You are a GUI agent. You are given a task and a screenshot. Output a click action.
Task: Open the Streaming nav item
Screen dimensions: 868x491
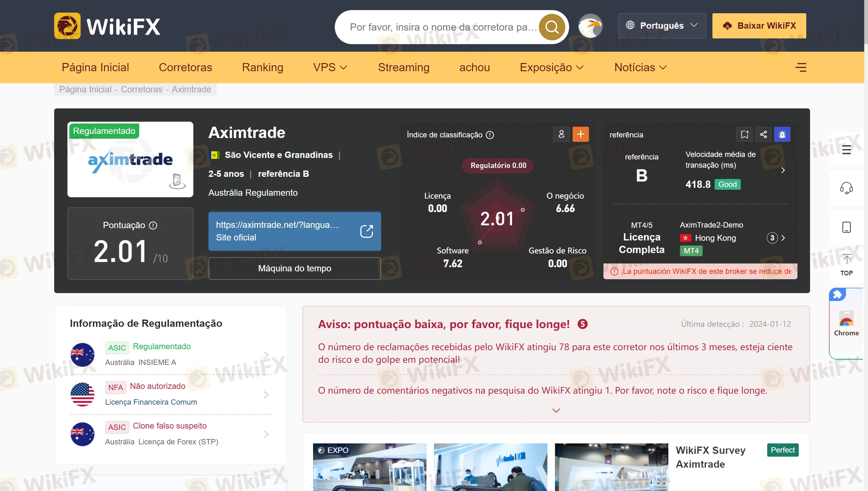[x=403, y=67]
